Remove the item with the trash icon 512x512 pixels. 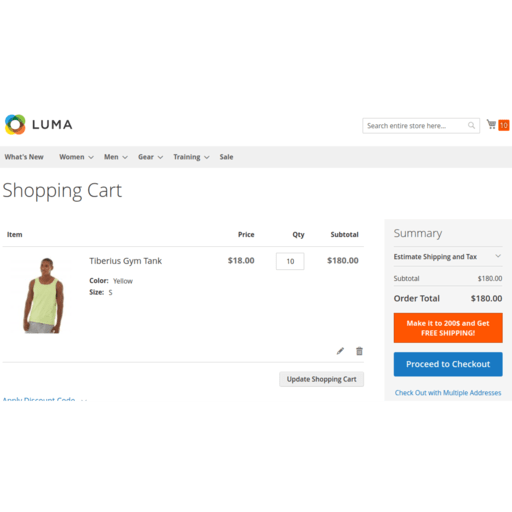pos(359,351)
